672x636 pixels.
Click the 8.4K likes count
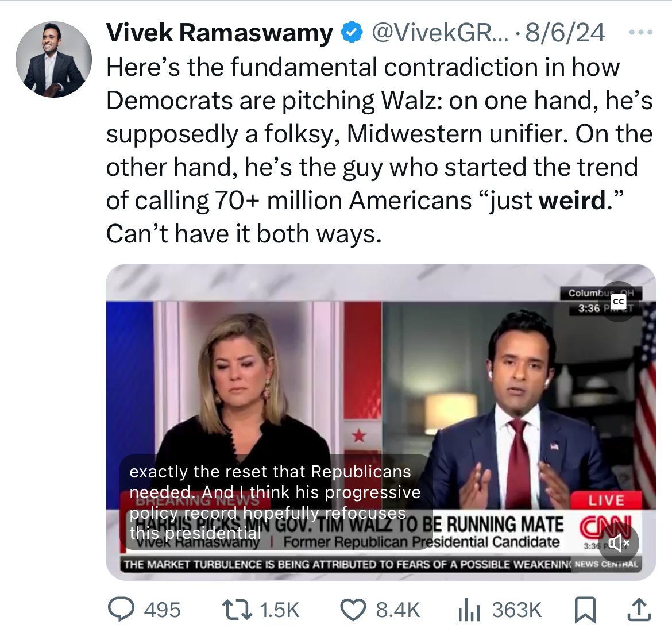click(398, 610)
